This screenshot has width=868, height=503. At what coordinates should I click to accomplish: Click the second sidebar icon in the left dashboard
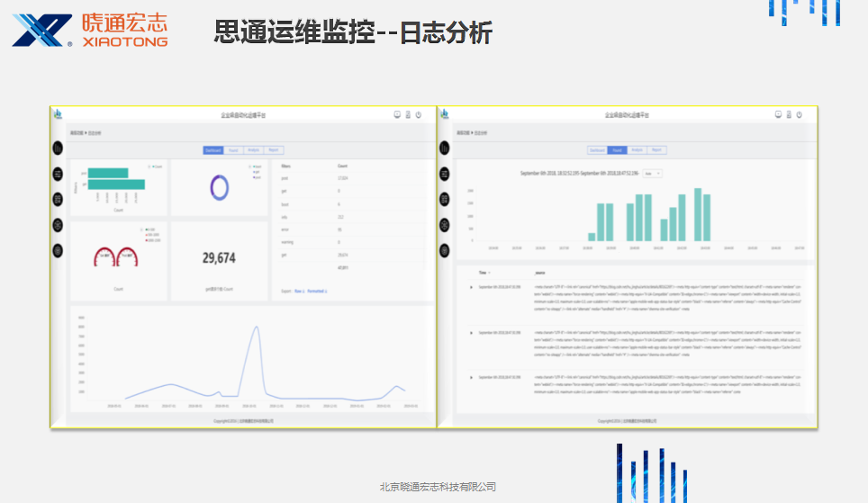(x=59, y=174)
